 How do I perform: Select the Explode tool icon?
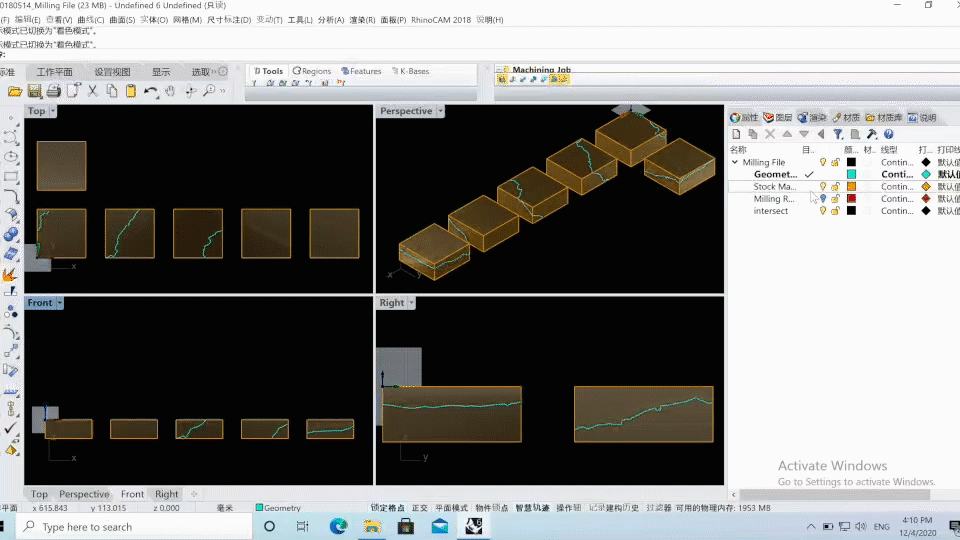[10, 275]
